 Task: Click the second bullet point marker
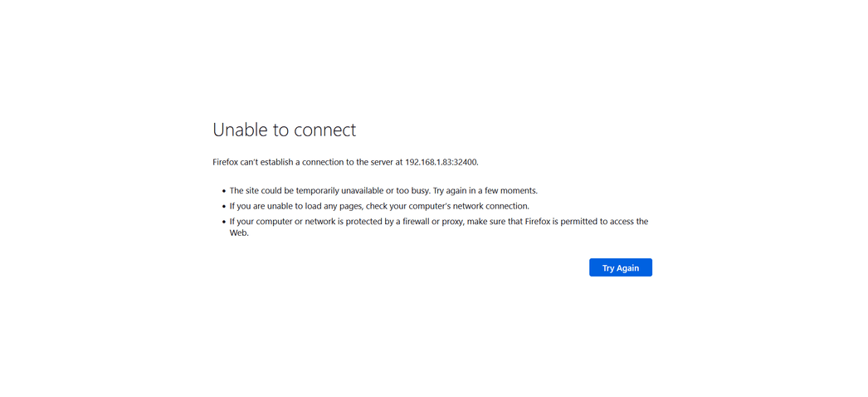[x=223, y=206]
